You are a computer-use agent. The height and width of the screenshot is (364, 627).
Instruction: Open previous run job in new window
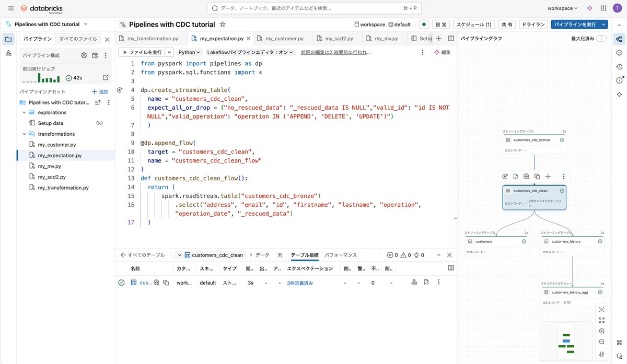click(x=106, y=78)
